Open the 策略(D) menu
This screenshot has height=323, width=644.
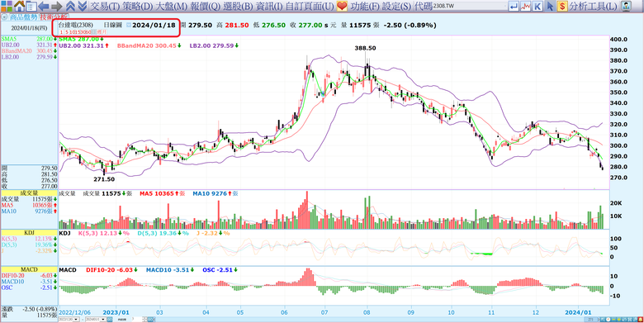click(138, 6)
